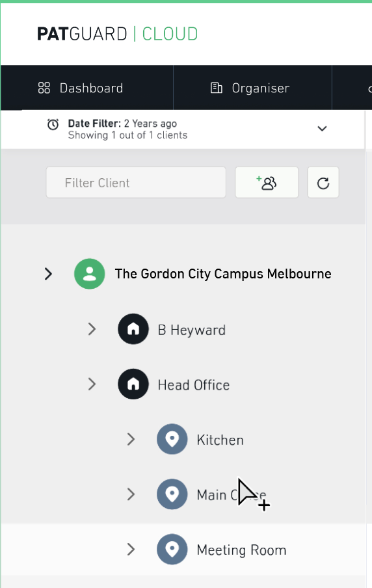Image resolution: width=372 pixels, height=588 pixels.
Task: Click the PATGUARD CLOUD logo
Action: tap(117, 34)
